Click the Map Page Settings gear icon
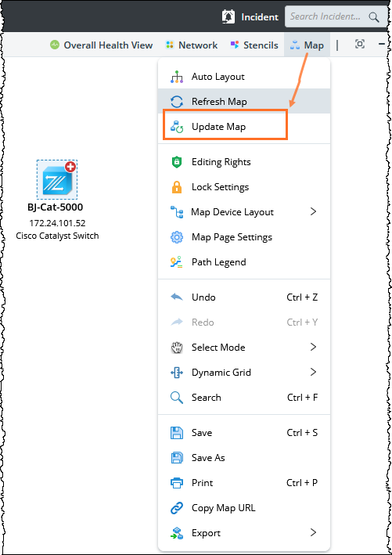 (177, 237)
